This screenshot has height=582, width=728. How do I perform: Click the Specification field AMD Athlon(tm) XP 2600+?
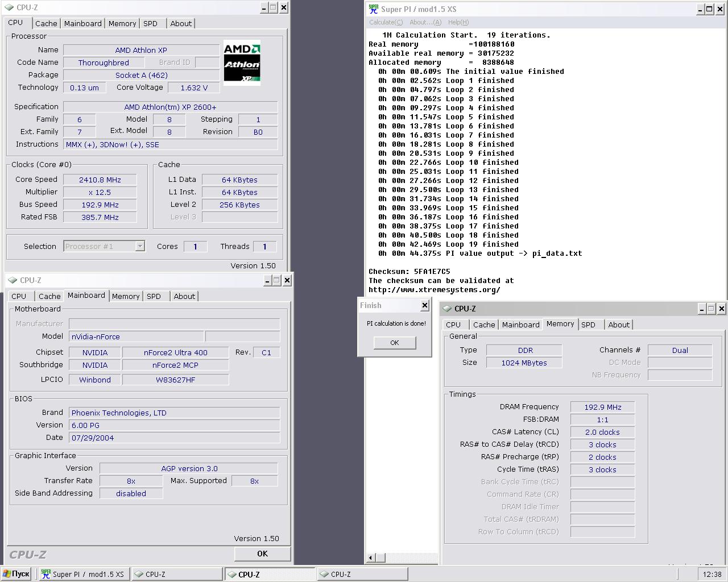coord(171,107)
